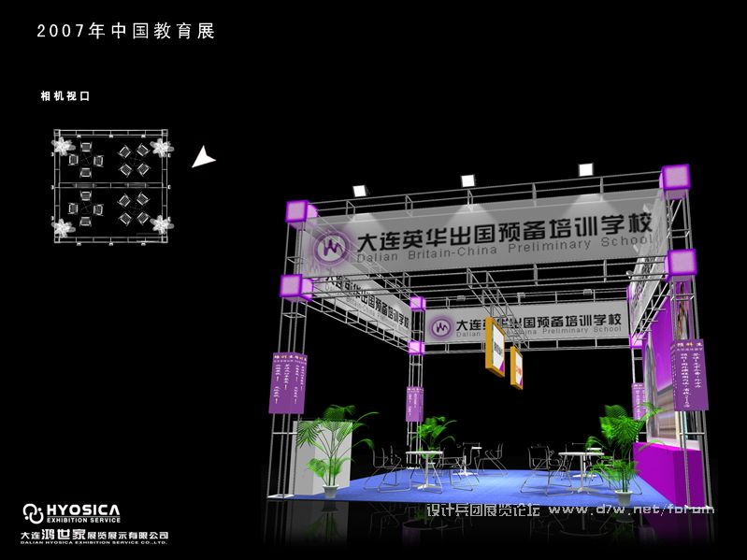Click the inner back banner school name
747x560 pixels.
[539, 322]
